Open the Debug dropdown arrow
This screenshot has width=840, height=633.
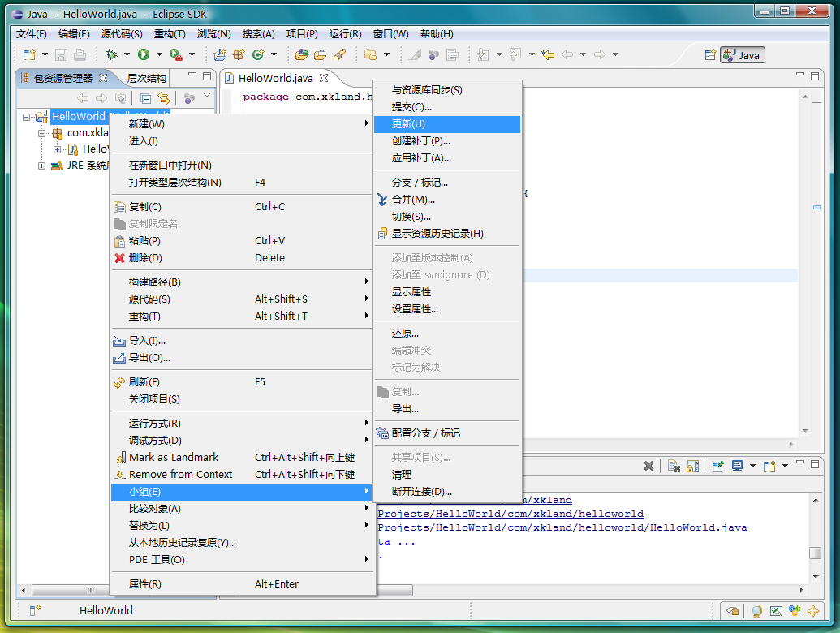(x=127, y=54)
